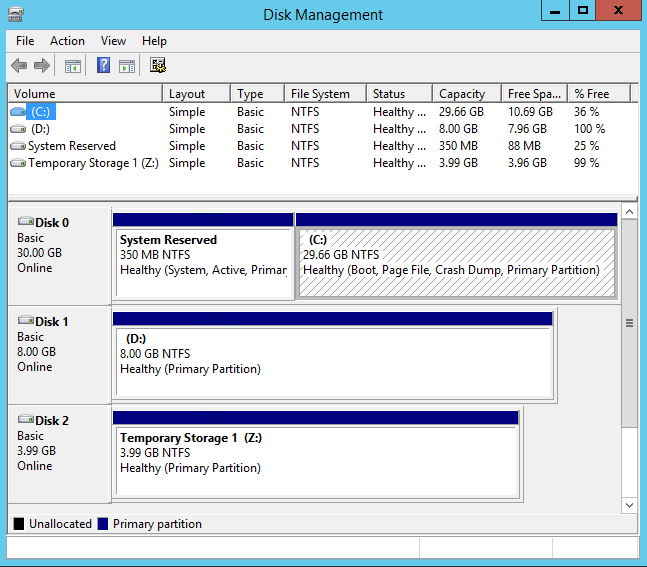This screenshot has width=647, height=567.
Task: Click the Disk 1 label panel
Action: (x=58, y=353)
